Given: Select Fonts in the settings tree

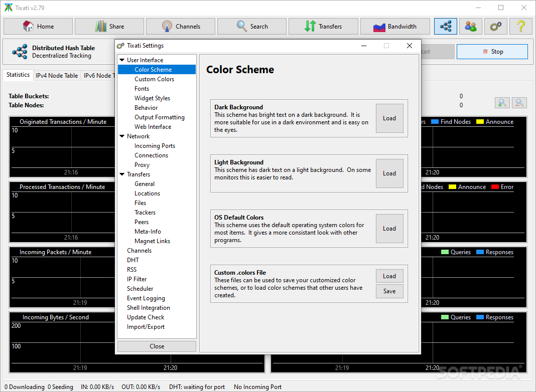Looking at the screenshot, I should [142, 88].
